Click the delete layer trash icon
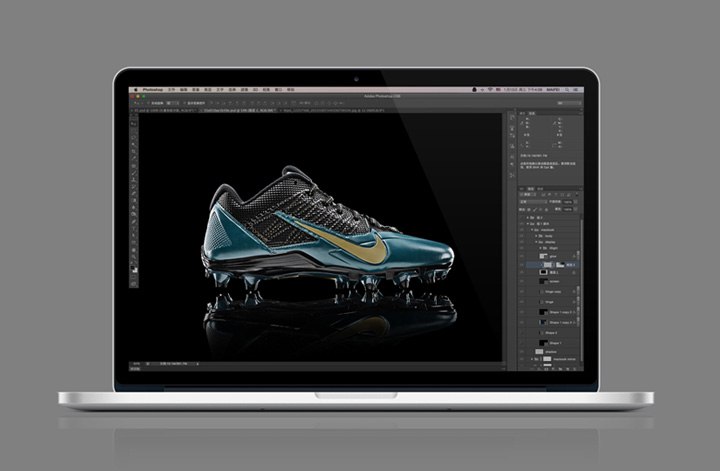Image resolution: width=720 pixels, height=471 pixels. coord(574,369)
